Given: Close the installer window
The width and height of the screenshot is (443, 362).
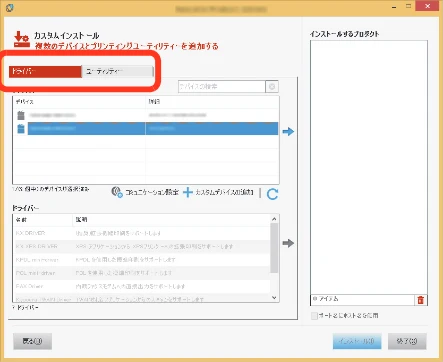Looking at the screenshot, I should 428,6.
